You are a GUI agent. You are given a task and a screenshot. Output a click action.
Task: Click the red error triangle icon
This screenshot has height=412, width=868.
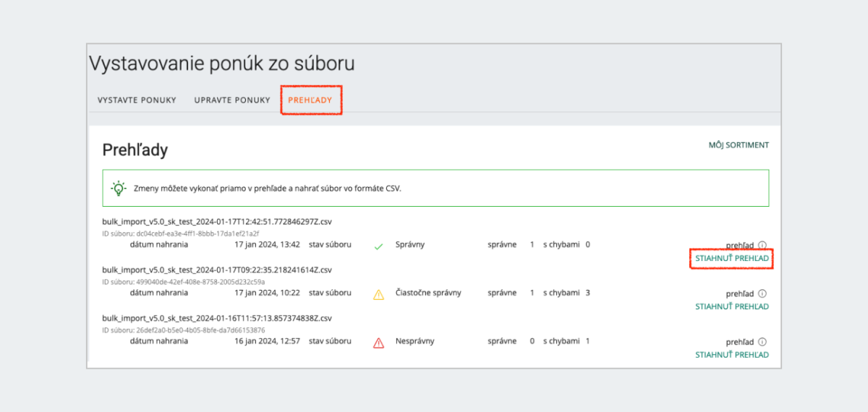[378, 343]
